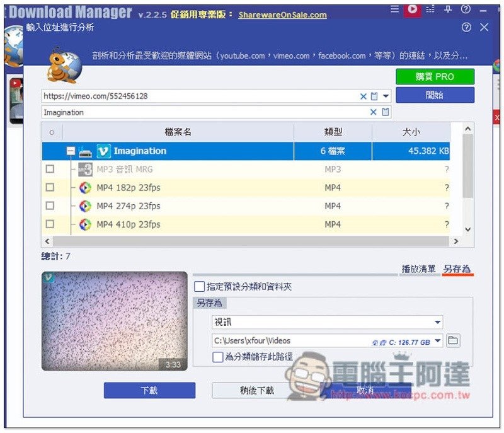The height and width of the screenshot is (433, 504).
Task: Click the red YouTube play icon in title bar
Action: (x=413, y=9)
